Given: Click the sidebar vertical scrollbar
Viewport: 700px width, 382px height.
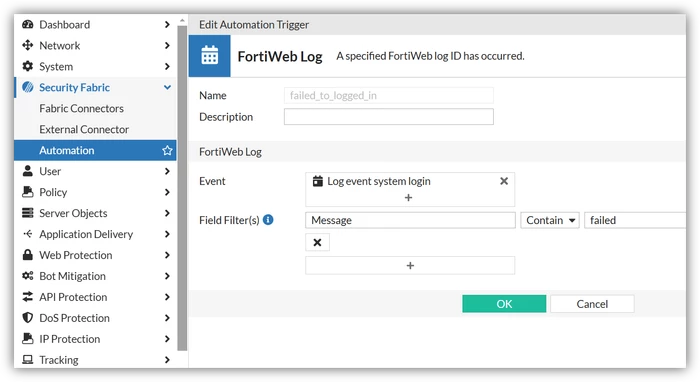Looking at the screenshot, I should [182, 187].
